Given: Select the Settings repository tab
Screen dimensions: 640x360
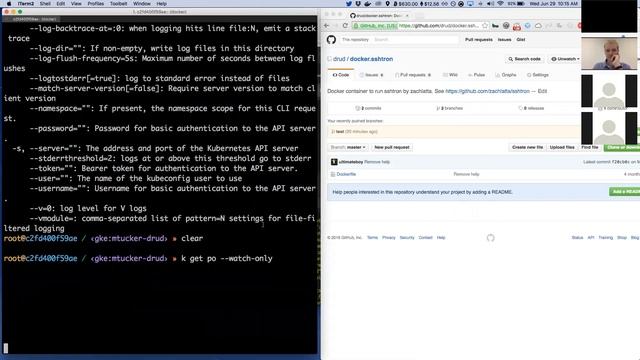Looking at the screenshot, I should tap(538, 75).
